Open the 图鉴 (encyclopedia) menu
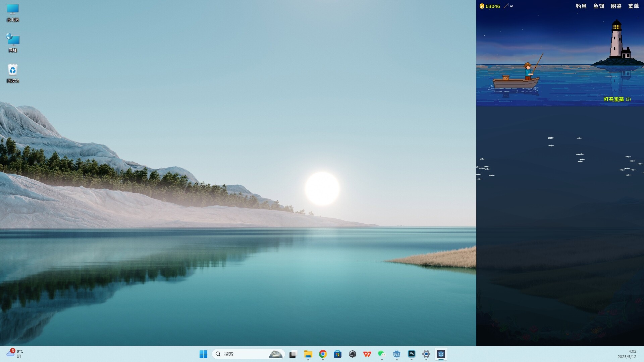Screen dimensions: 644x362 click(616, 6)
